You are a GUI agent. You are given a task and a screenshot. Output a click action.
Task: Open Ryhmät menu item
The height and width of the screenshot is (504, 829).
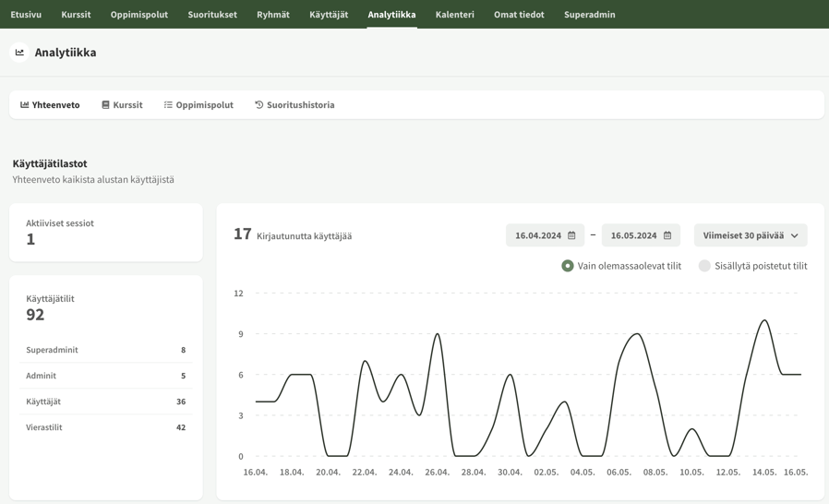(273, 14)
